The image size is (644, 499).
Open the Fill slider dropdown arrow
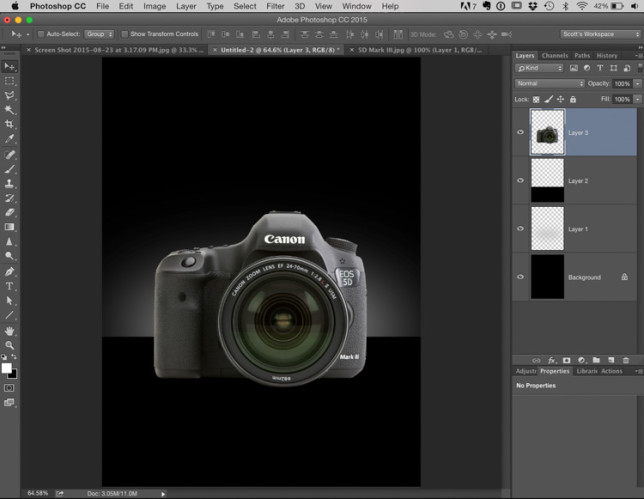tap(637, 99)
